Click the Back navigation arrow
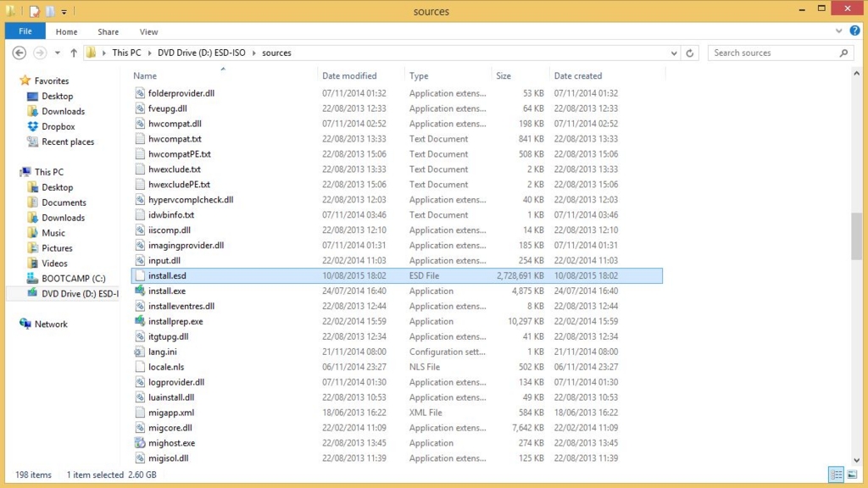Viewport: 868px width, 488px height. point(19,52)
